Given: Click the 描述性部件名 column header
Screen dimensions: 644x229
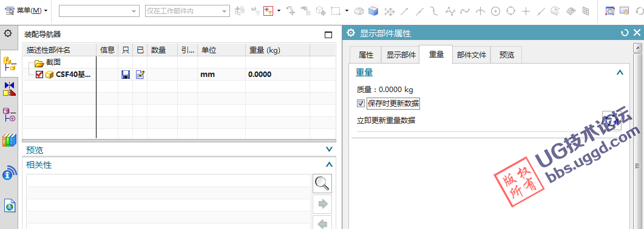Looking at the screenshot, I should tap(59, 50).
